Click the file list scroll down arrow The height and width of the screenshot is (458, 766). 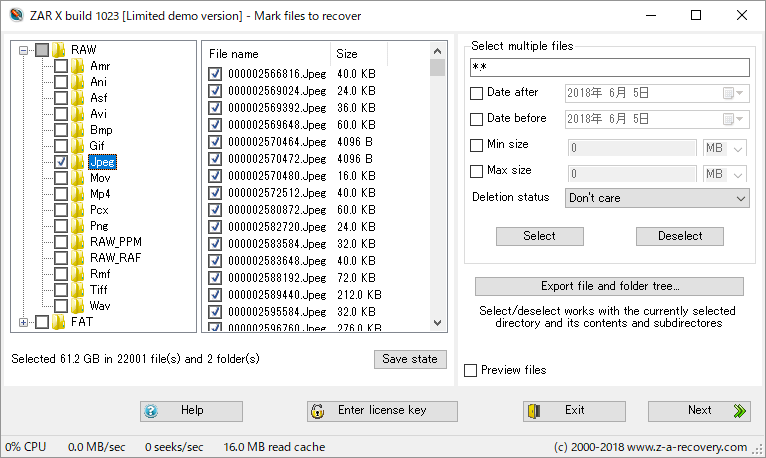pos(437,323)
